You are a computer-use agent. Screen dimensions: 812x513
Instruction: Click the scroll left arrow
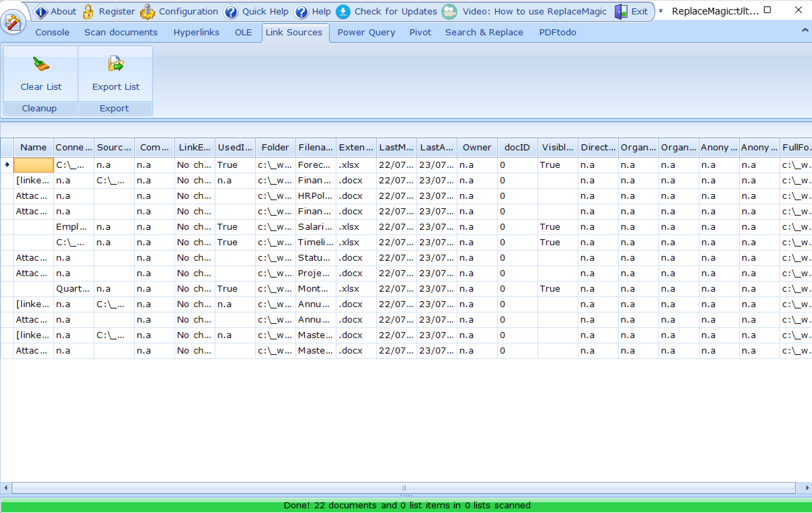(6, 488)
